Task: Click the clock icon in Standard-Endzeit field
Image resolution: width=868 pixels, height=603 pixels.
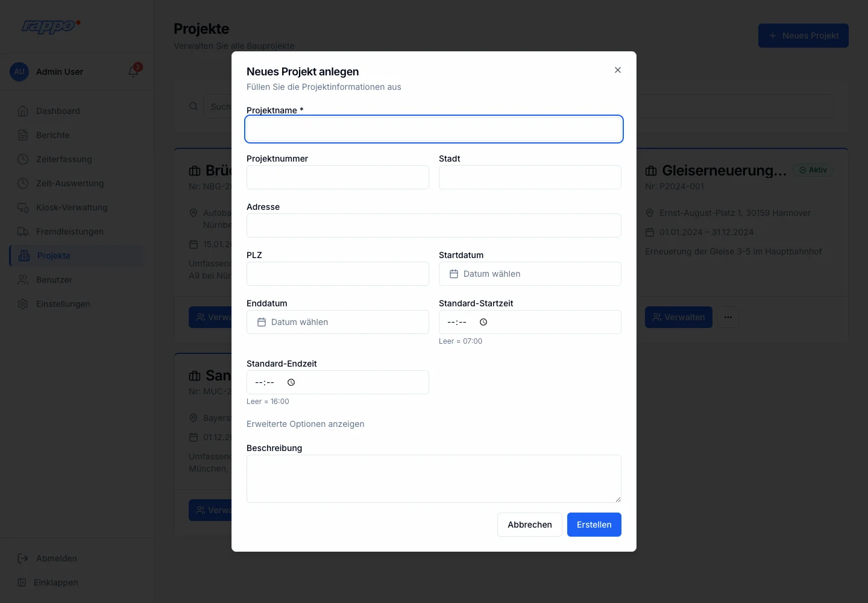Action: click(x=291, y=382)
